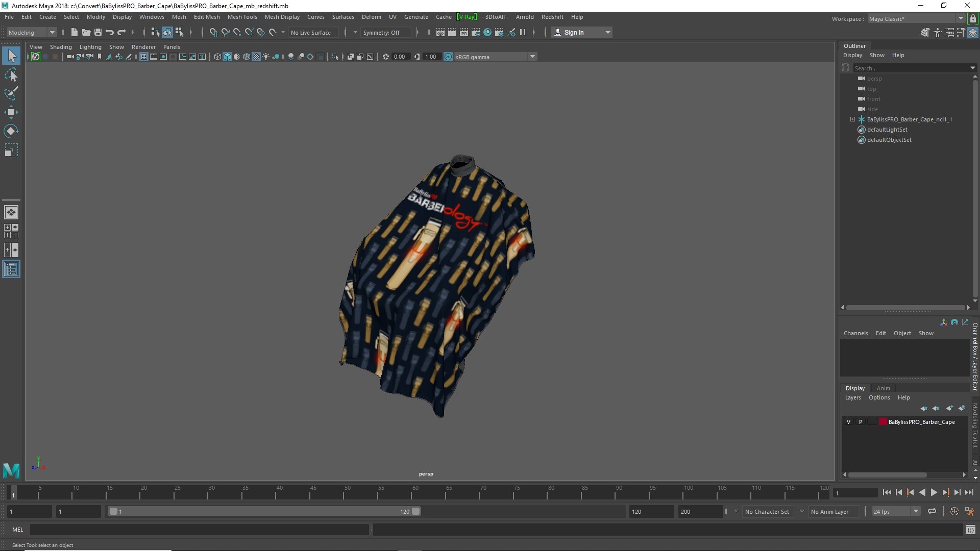Open the viewport Shading menu
The width and height of the screenshot is (980, 551).
pyautogui.click(x=61, y=47)
